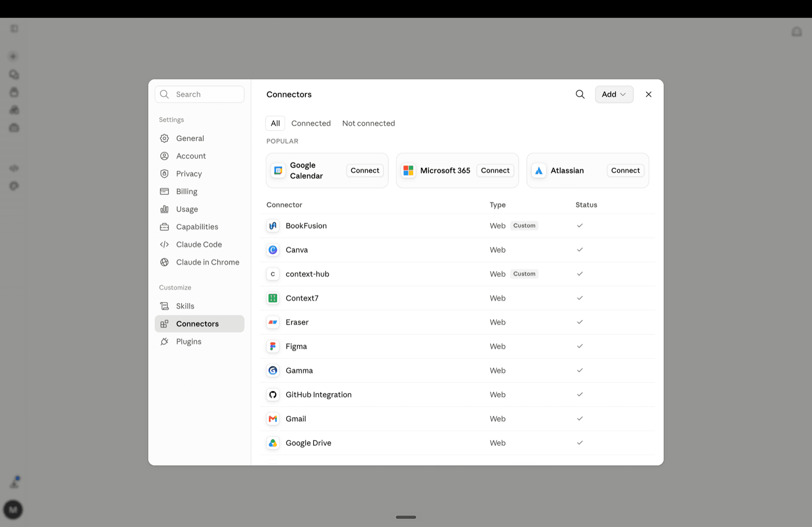The width and height of the screenshot is (812, 527).
Task: Open Privacy settings label
Action: tap(189, 173)
